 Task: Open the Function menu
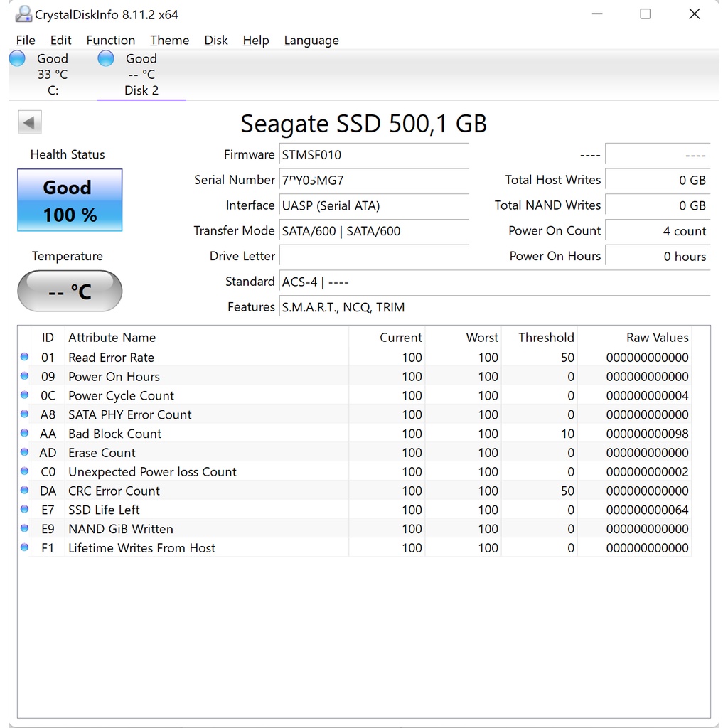110,41
